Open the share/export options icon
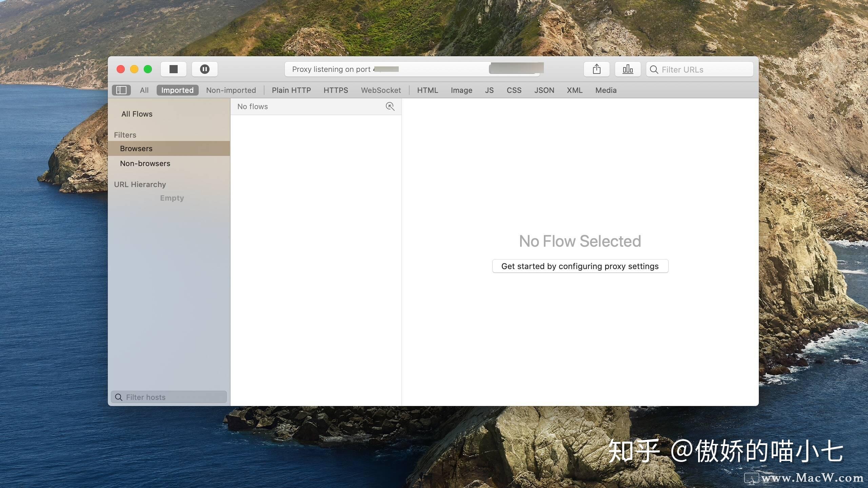 pos(596,69)
